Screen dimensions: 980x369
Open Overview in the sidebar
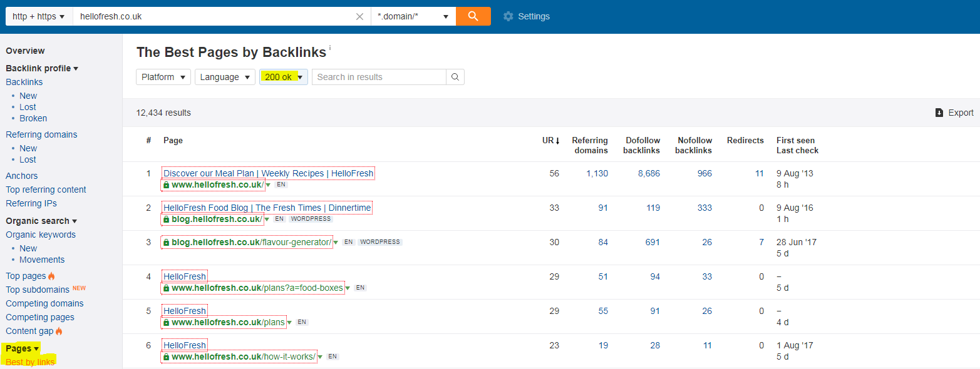25,51
